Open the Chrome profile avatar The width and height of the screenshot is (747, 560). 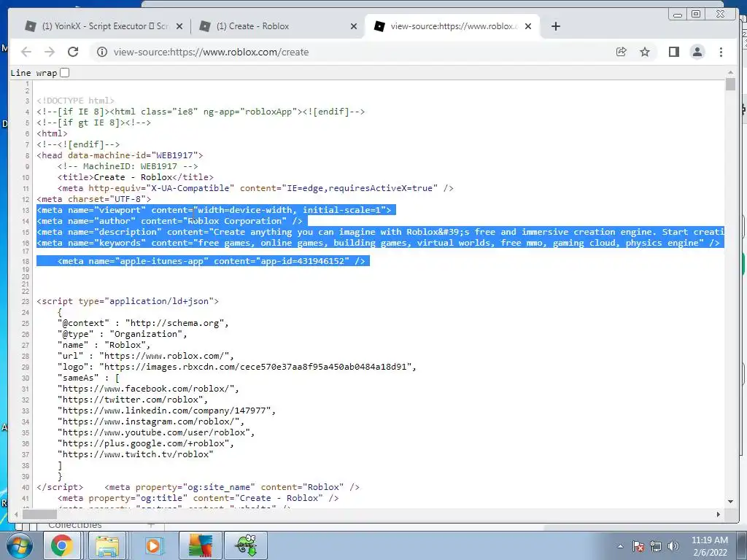coord(697,52)
